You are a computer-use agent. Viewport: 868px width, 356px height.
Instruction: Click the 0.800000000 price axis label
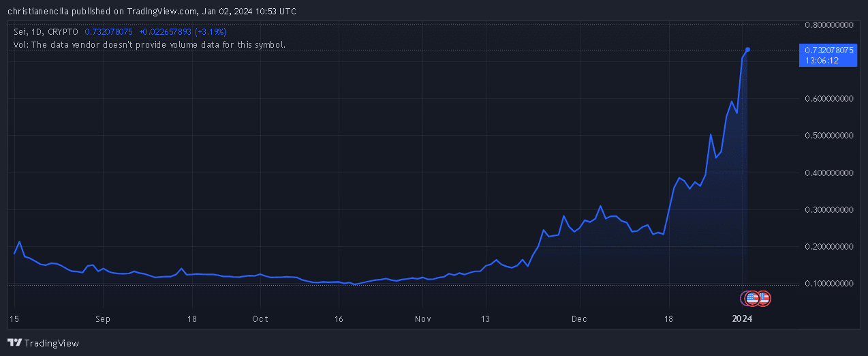(828, 25)
